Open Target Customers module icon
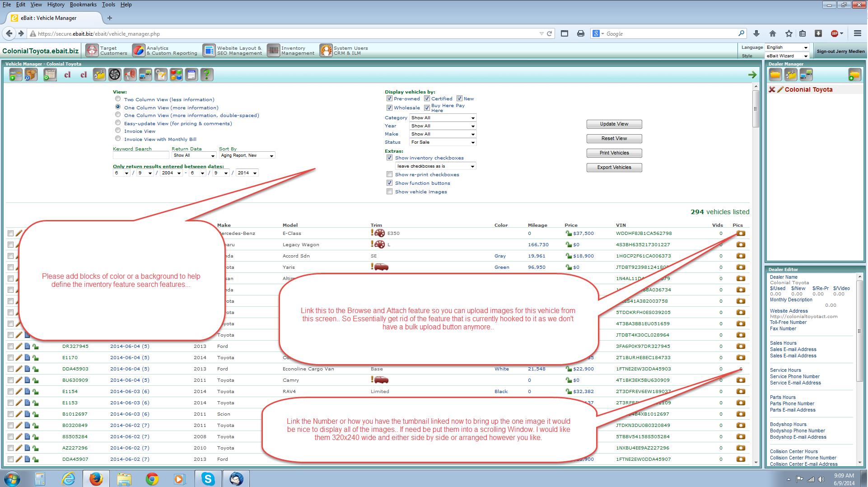868x487 pixels. 92,51
